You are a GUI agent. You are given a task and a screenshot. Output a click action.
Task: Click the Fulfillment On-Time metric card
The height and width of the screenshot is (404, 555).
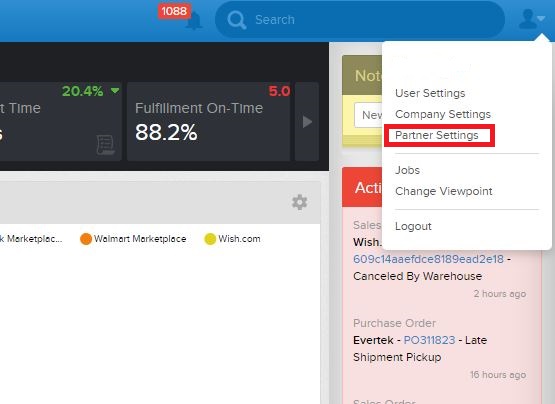coord(208,122)
